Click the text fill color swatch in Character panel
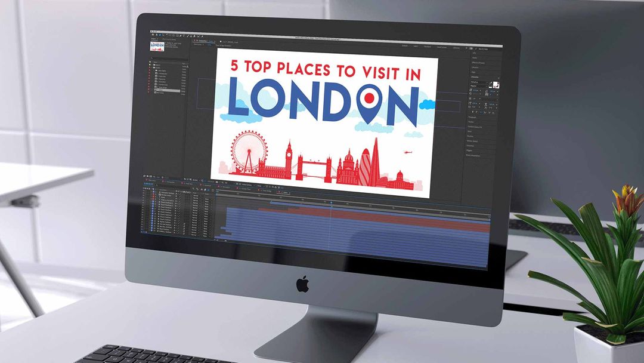The image size is (644, 363). pyautogui.click(x=495, y=85)
